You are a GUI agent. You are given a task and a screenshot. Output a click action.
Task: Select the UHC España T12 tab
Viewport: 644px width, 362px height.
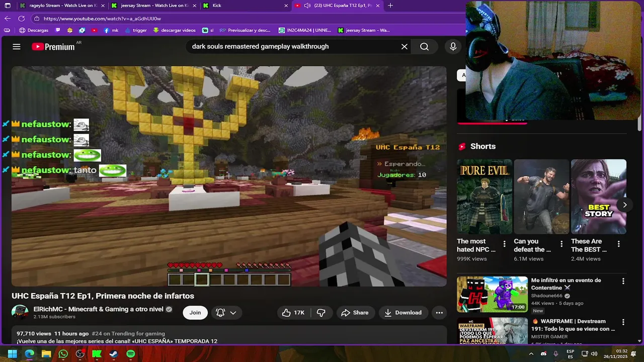337,6
